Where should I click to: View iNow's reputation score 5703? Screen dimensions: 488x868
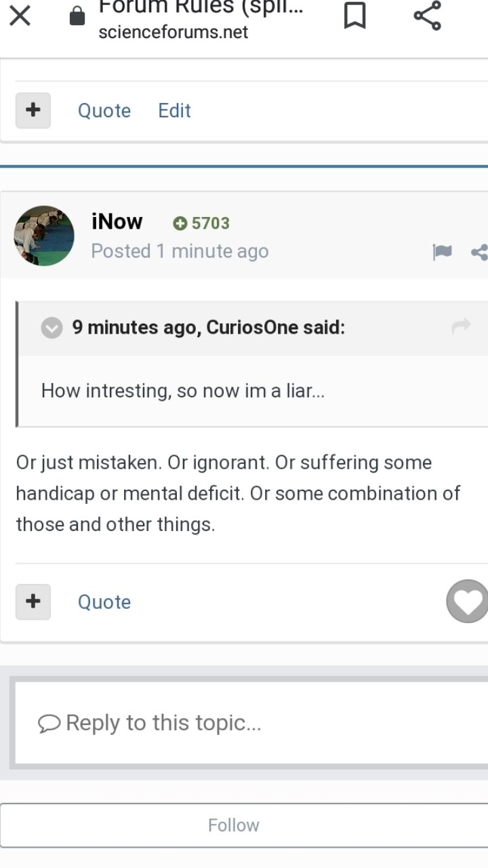click(202, 223)
